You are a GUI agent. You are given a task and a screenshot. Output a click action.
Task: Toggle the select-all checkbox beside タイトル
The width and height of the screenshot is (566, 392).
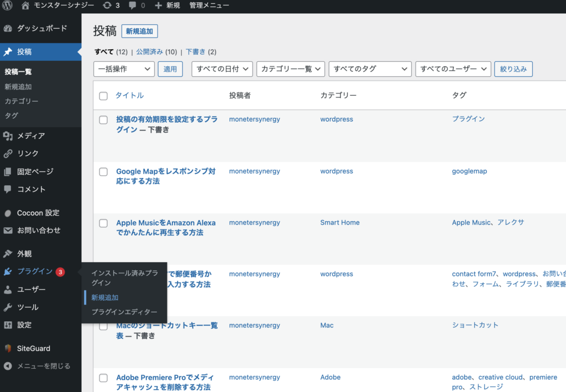pos(103,96)
